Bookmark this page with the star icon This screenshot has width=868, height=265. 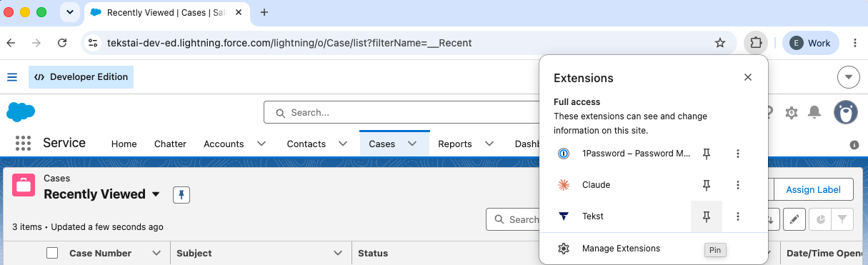tap(720, 43)
